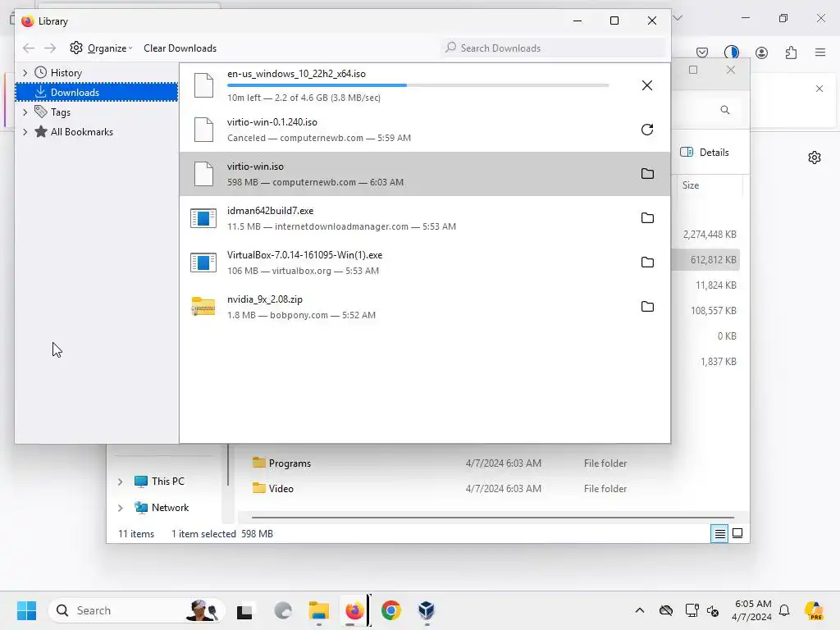Cancel the en-us_windows_10 ISO download

point(646,85)
